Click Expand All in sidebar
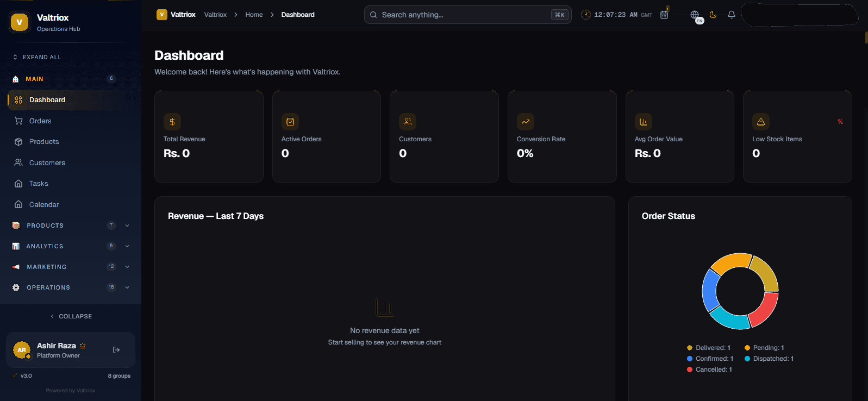Screen dimensions: 868x401 pyautogui.click(x=37, y=57)
